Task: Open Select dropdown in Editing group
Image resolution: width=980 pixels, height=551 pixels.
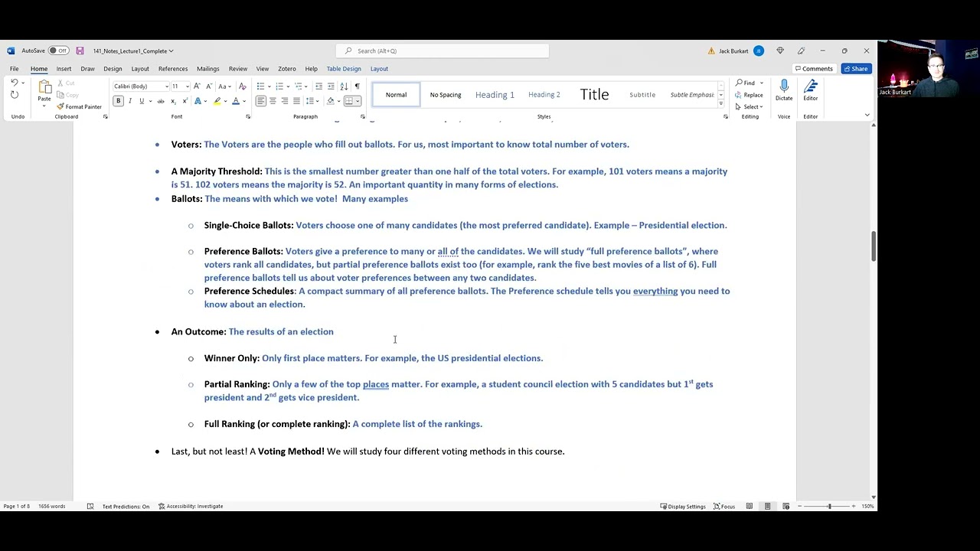Action: click(750, 107)
